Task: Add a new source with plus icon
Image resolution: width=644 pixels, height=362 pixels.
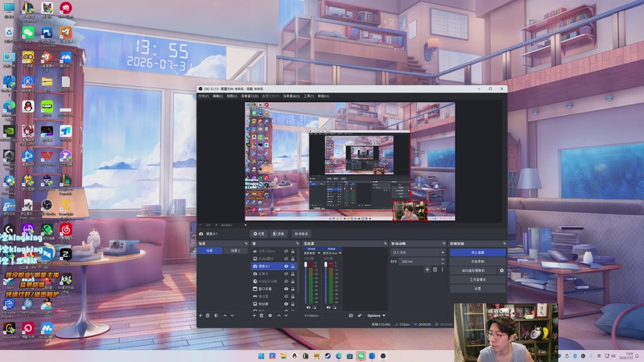Action: [x=254, y=315]
